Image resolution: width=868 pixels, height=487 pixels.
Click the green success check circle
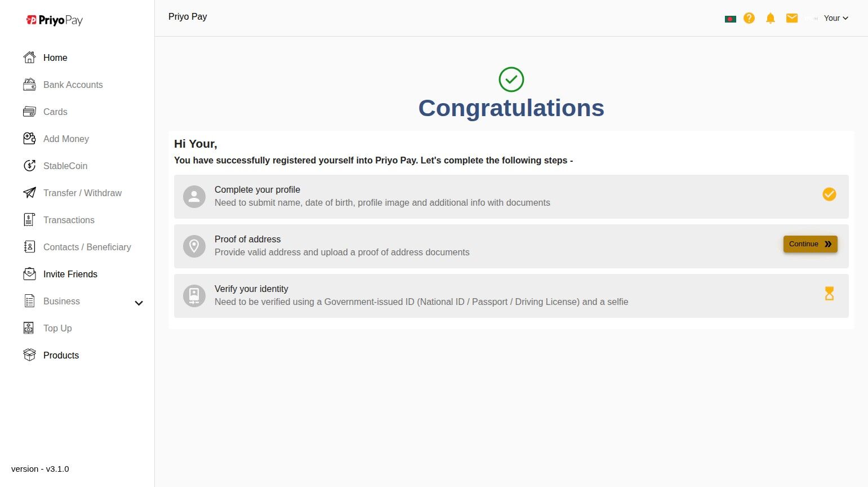tap(511, 79)
